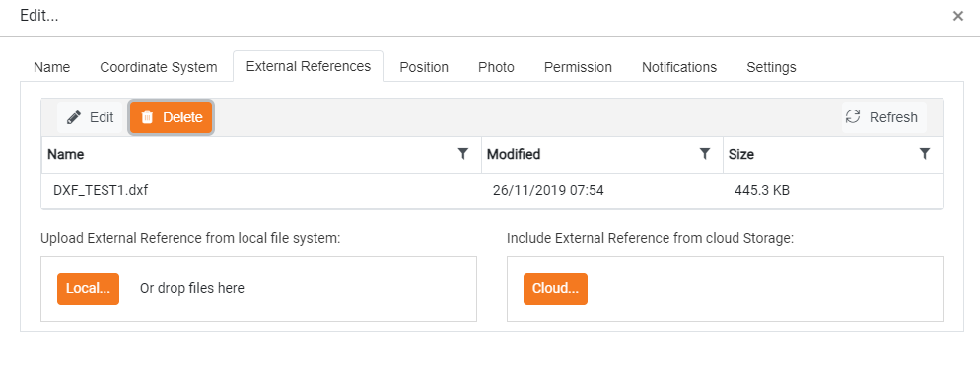The height and width of the screenshot is (366, 980).
Task: Click the drop files here area
Action: click(x=258, y=288)
